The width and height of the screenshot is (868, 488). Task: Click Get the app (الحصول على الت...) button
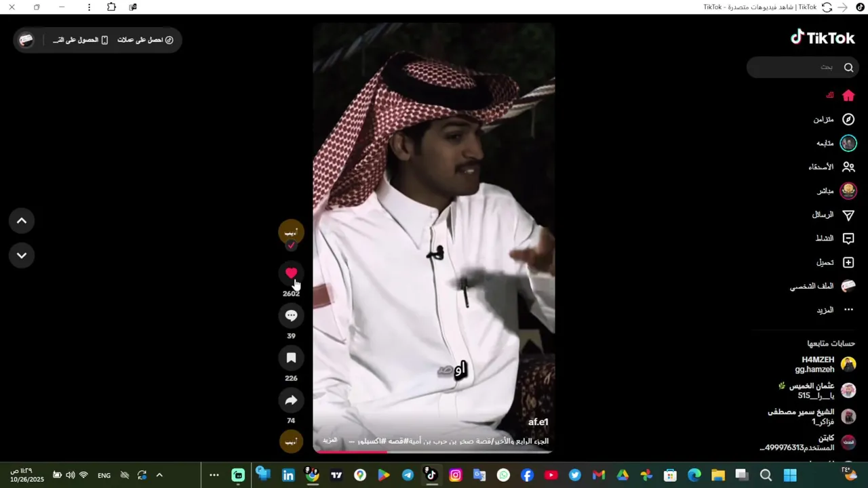click(x=81, y=40)
